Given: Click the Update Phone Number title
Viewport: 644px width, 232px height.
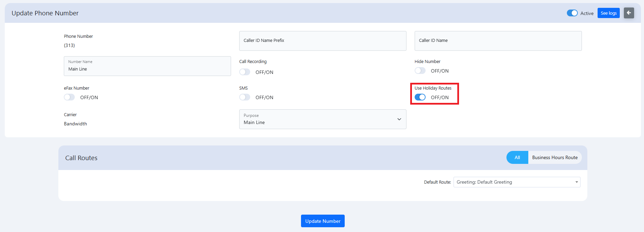Looking at the screenshot, I should pyautogui.click(x=45, y=13).
